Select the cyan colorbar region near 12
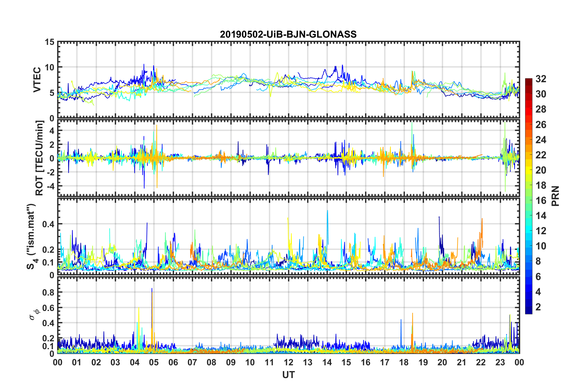Screen dimensions: 577x392 tap(529, 231)
